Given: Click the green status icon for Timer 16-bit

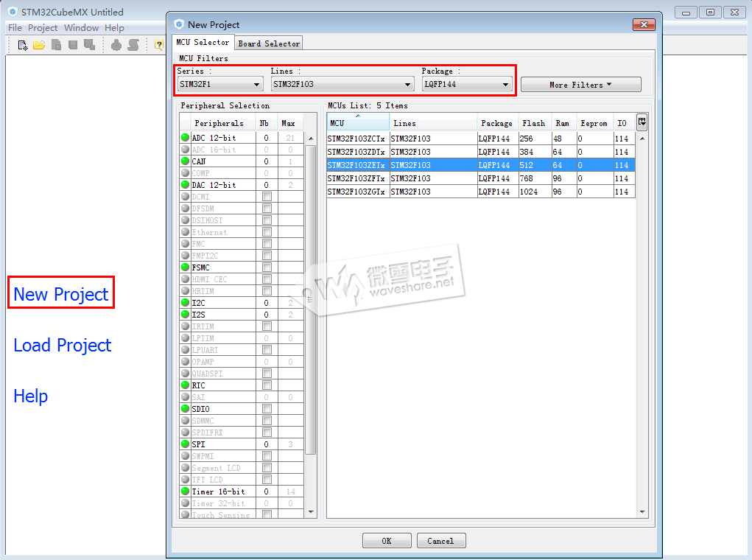Looking at the screenshot, I should [185, 491].
